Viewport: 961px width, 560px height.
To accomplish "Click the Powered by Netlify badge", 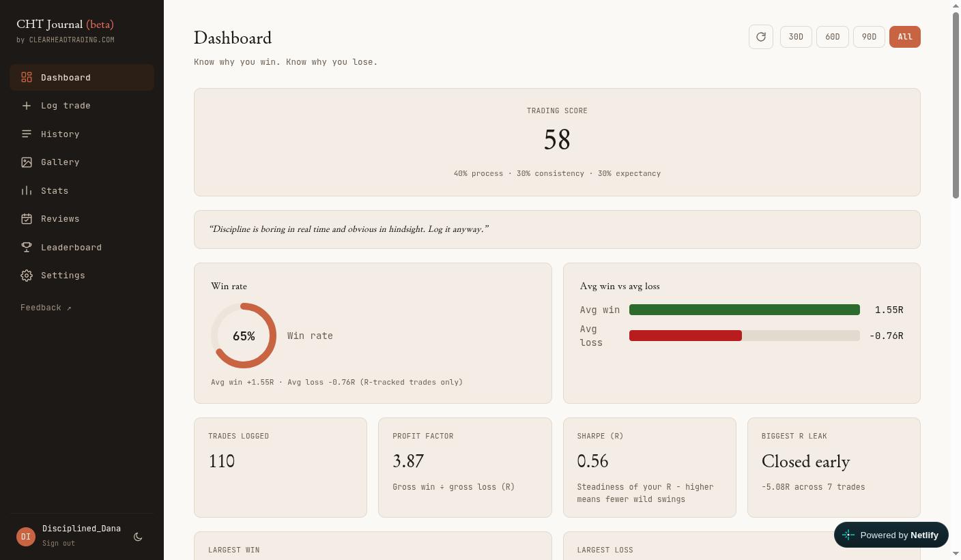I will coord(891,535).
